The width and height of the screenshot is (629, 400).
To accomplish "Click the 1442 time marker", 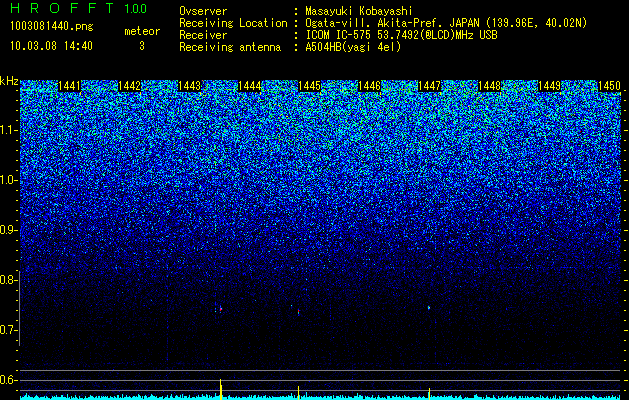I will click(x=130, y=86).
